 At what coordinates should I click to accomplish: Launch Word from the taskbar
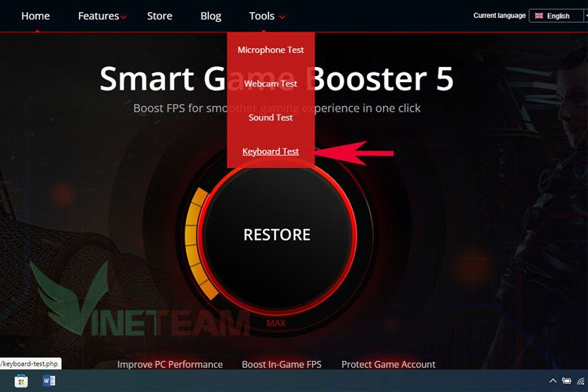[49, 381]
